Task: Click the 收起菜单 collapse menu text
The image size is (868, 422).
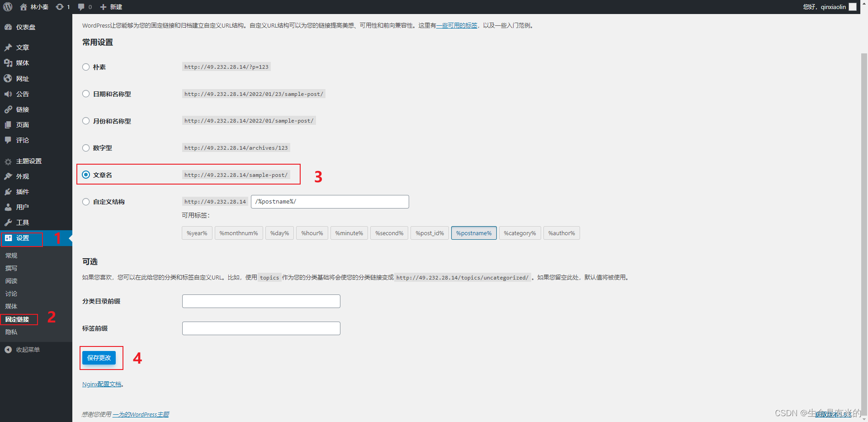Action: point(28,350)
